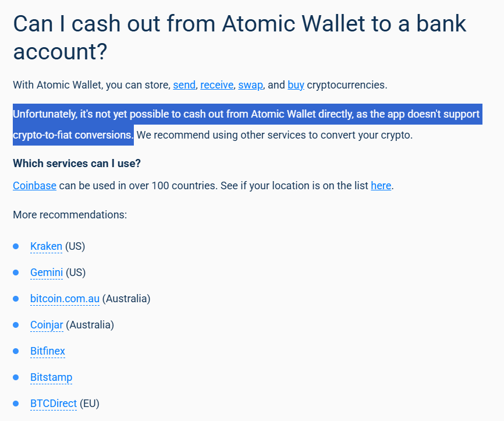Visit the Bitstamp link
The height and width of the screenshot is (421, 504).
51,377
